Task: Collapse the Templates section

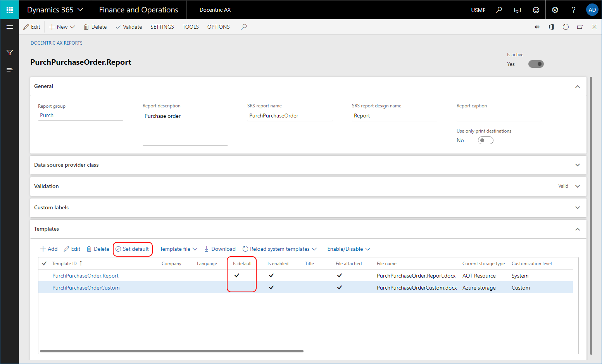Action: tap(578, 229)
